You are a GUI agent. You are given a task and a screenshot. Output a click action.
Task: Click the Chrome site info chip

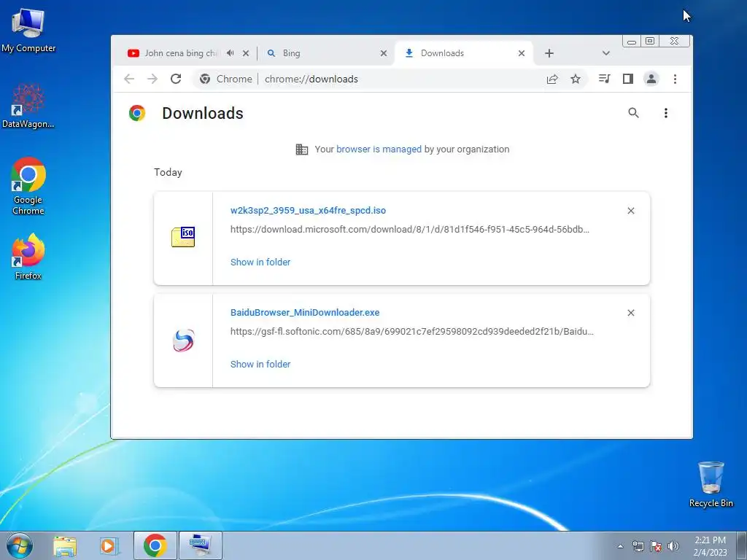point(226,79)
